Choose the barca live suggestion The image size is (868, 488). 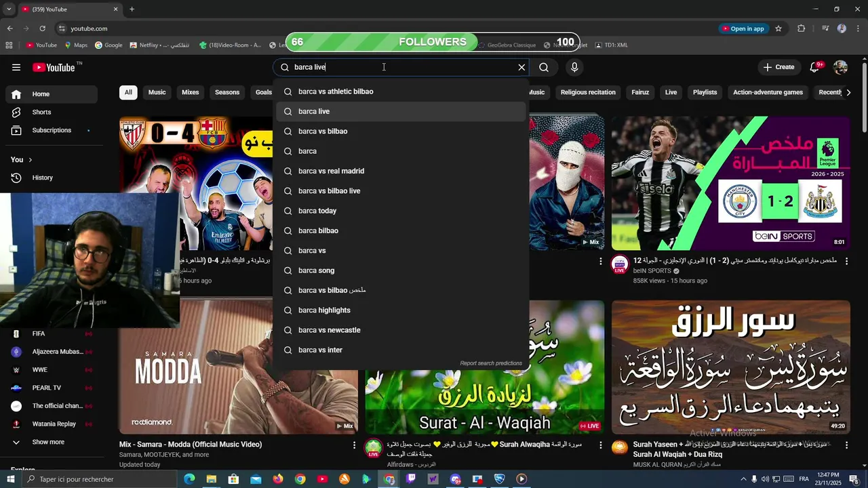coord(401,111)
